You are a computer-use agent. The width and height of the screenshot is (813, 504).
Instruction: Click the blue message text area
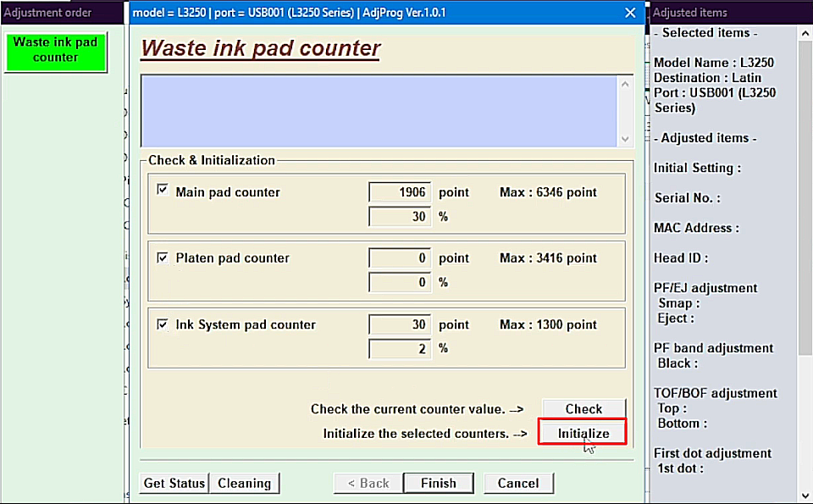pyautogui.click(x=379, y=112)
